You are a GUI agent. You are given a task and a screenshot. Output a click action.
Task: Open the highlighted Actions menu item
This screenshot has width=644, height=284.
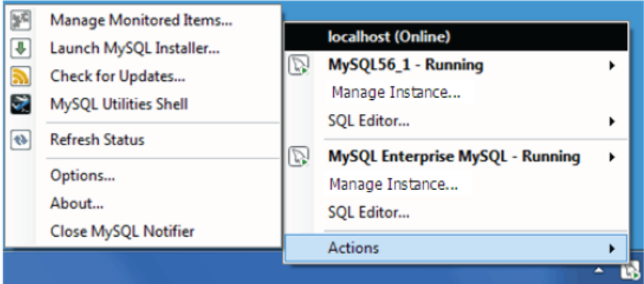click(x=456, y=248)
